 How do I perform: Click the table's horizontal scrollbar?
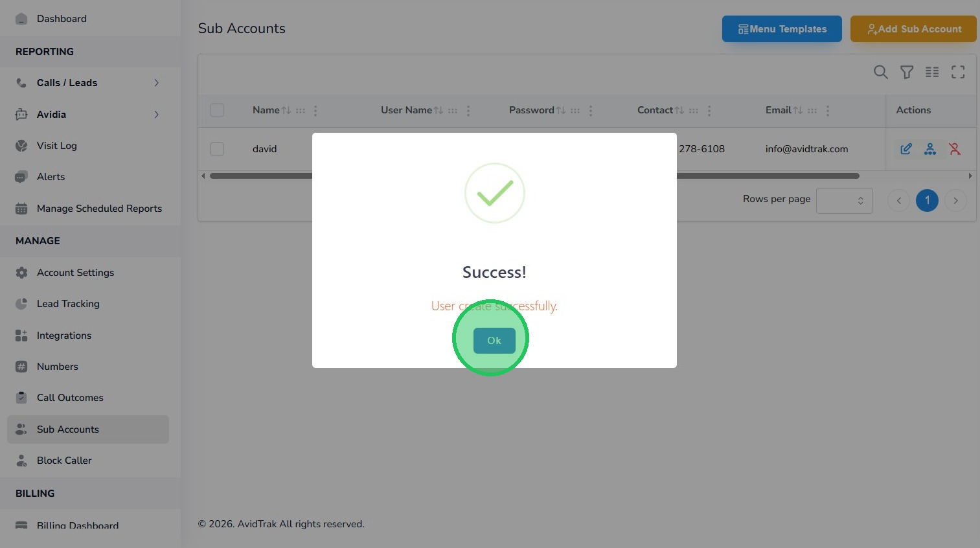(534, 176)
